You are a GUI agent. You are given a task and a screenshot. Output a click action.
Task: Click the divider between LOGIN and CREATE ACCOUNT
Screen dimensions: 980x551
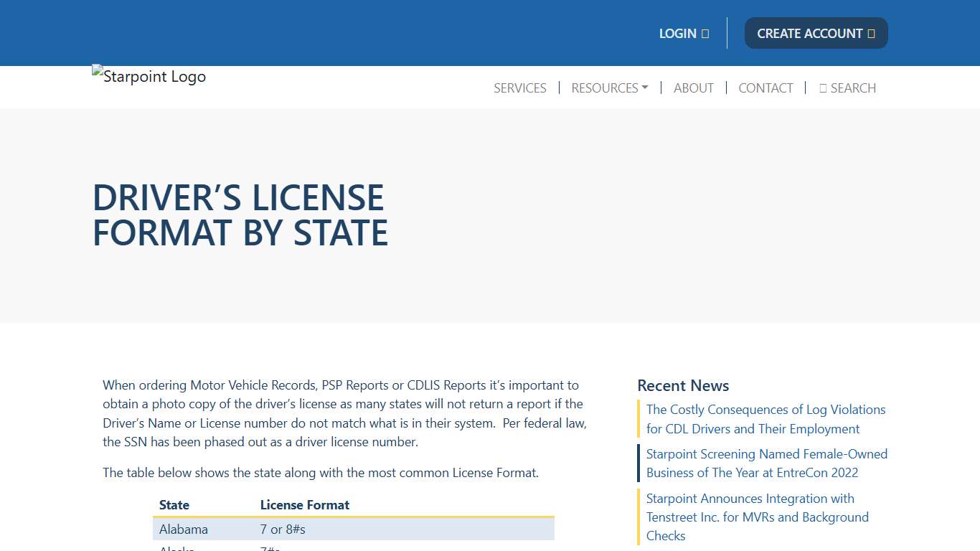tap(727, 33)
